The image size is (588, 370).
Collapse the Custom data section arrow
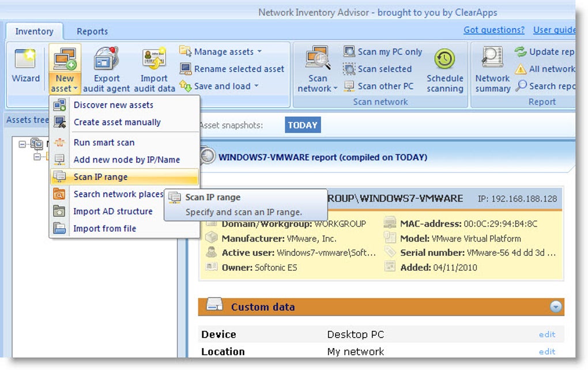pos(556,307)
